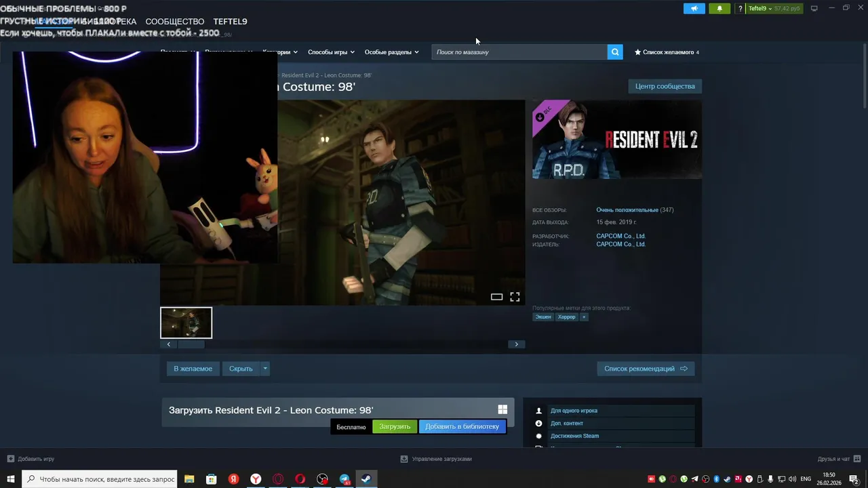Screen dimensions: 868x488
Task: Open the Big Picture monitor icon
Action: (814, 8)
